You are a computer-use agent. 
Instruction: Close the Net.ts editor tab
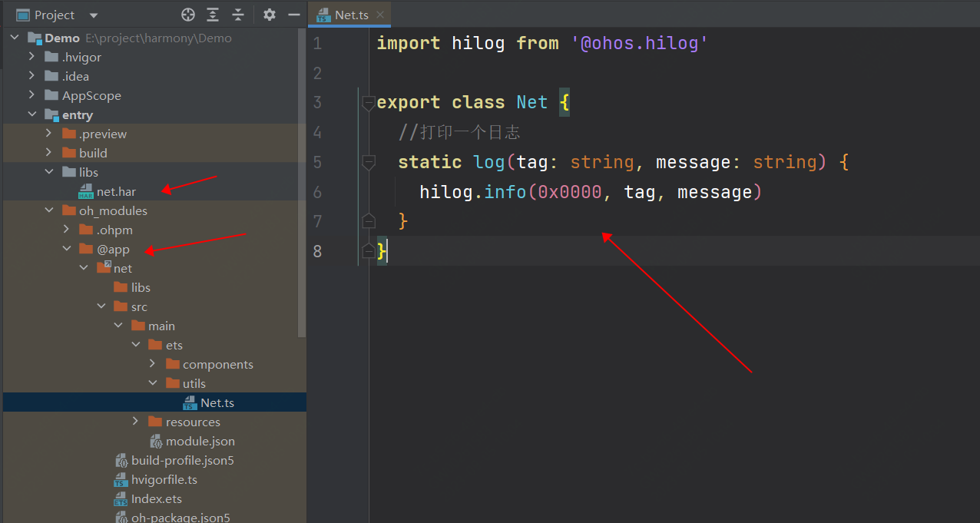pyautogui.click(x=380, y=15)
